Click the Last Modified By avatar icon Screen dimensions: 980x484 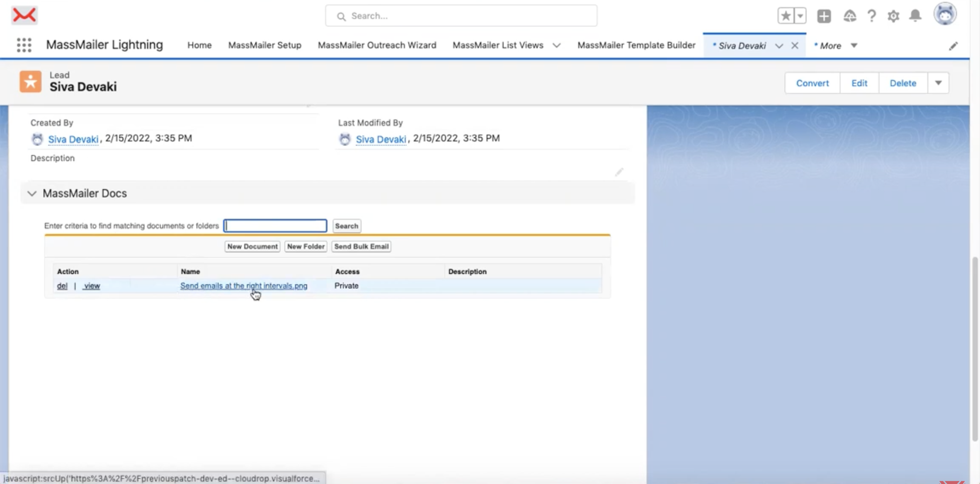coord(345,139)
